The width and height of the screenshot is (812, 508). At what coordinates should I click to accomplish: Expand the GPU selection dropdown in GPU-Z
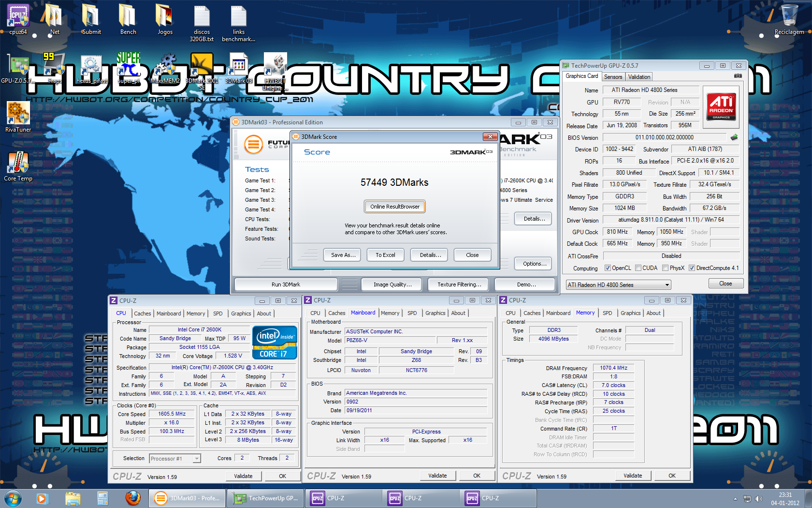(667, 285)
